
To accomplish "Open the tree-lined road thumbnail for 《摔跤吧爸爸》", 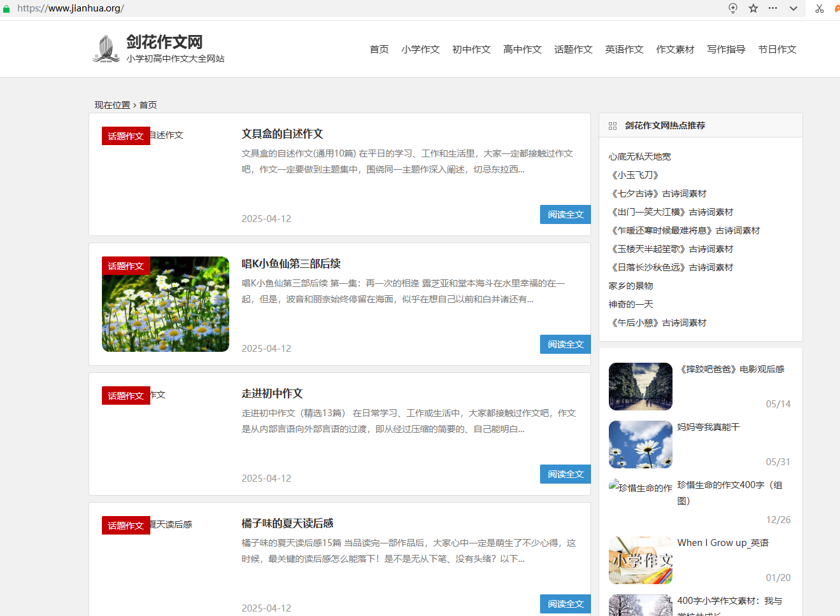I will pyautogui.click(x=640, y=386).
